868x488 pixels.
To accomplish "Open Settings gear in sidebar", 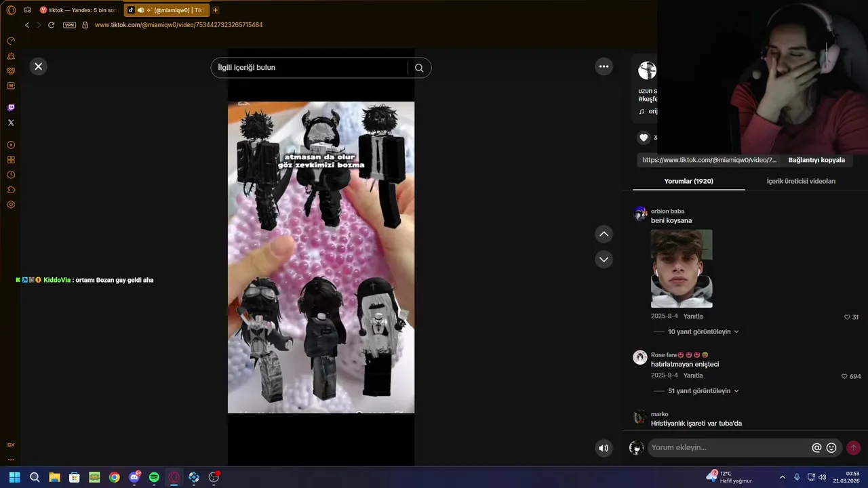I will pyautogui.click(x=11, y=205).
